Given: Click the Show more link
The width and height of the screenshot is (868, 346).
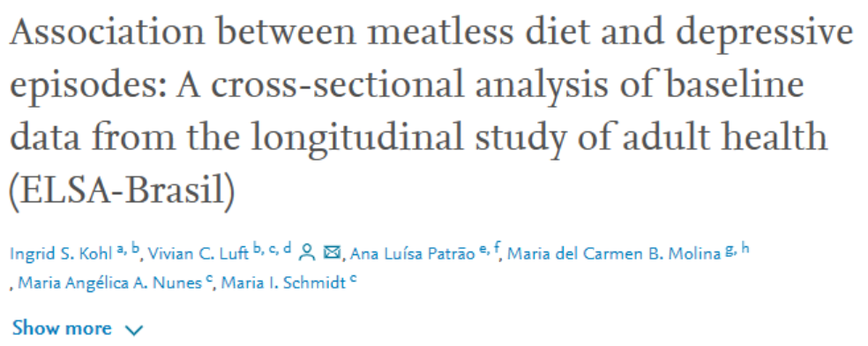Looking at the screenshot, I should [78, 328].
